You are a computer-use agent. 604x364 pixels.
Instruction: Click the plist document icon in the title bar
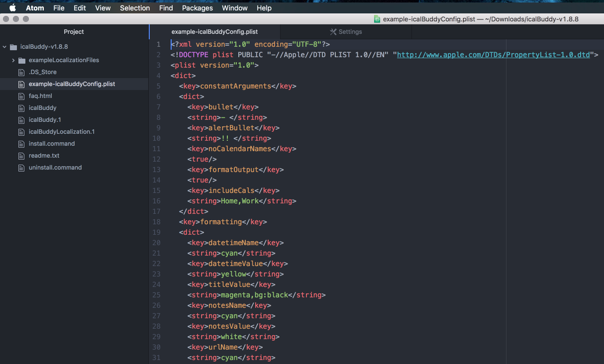pos(378,19)
